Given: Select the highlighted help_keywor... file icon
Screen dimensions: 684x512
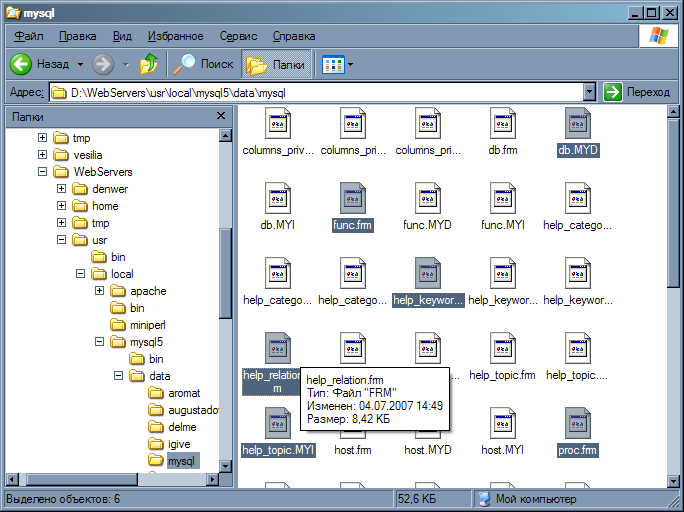Looking at the screenshot, I should [428, 273].
